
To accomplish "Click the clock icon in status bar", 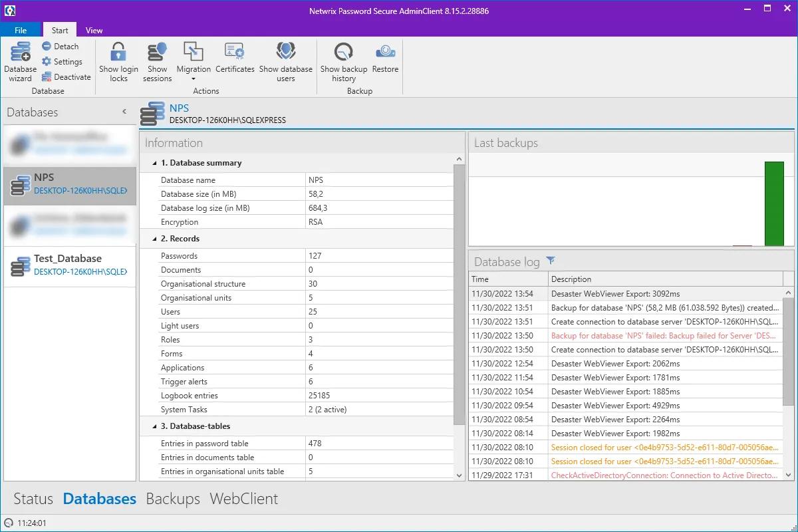I will pyautogui.click(x=8, y=523).
